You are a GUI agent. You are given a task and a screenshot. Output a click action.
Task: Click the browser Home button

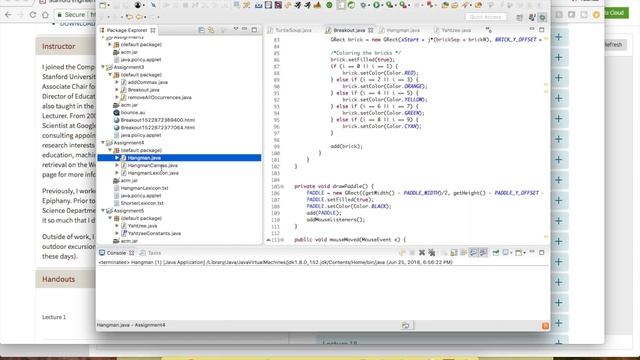pyautogui.click(x=45, y=15)
